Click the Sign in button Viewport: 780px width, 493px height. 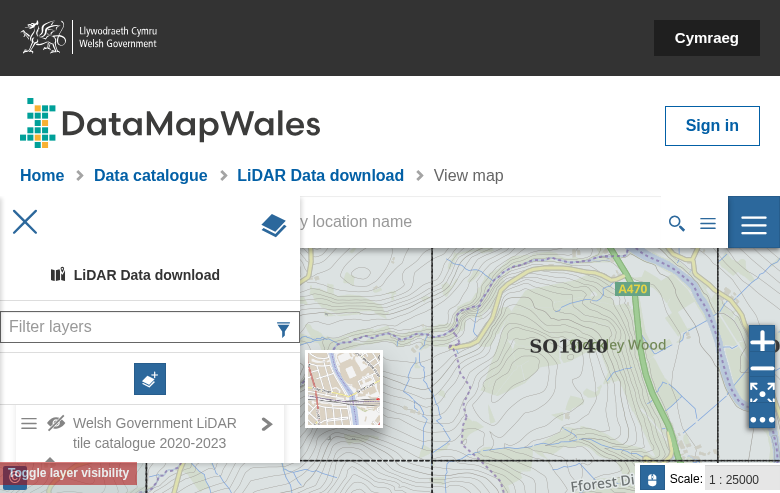(711, 126)
